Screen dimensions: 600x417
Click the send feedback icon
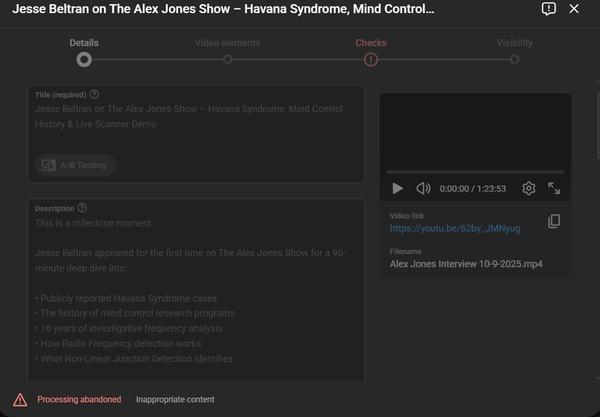pyautogui.click(x=548, y=9)
